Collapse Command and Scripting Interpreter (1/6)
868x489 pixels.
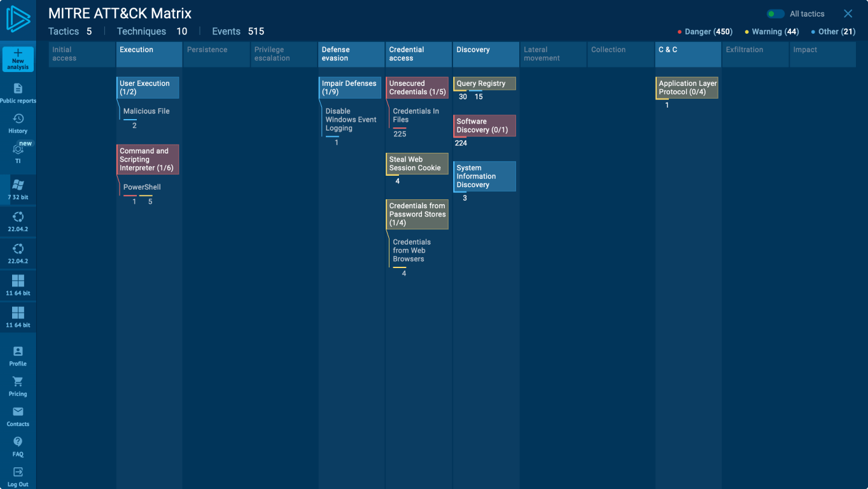point(148,159)
